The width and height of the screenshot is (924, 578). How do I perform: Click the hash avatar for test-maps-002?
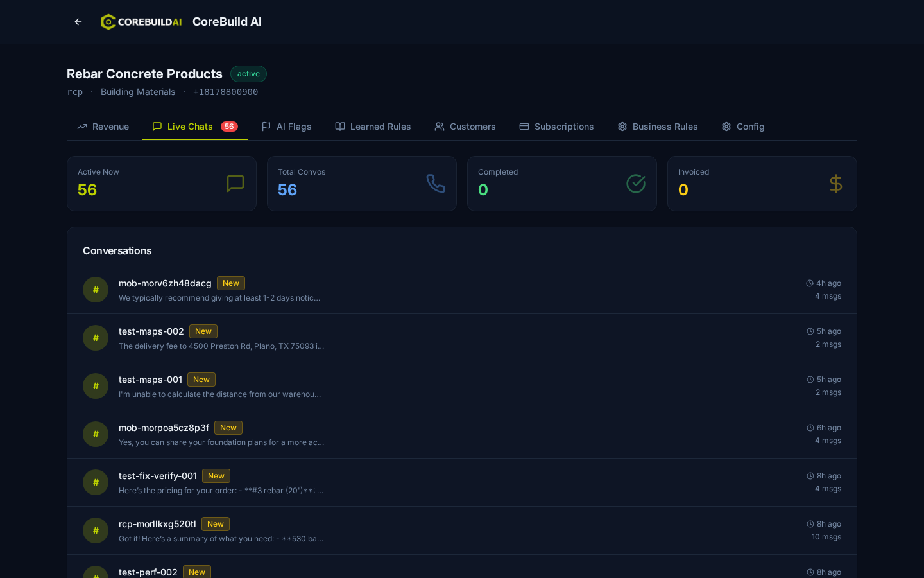tap(96, 338)
